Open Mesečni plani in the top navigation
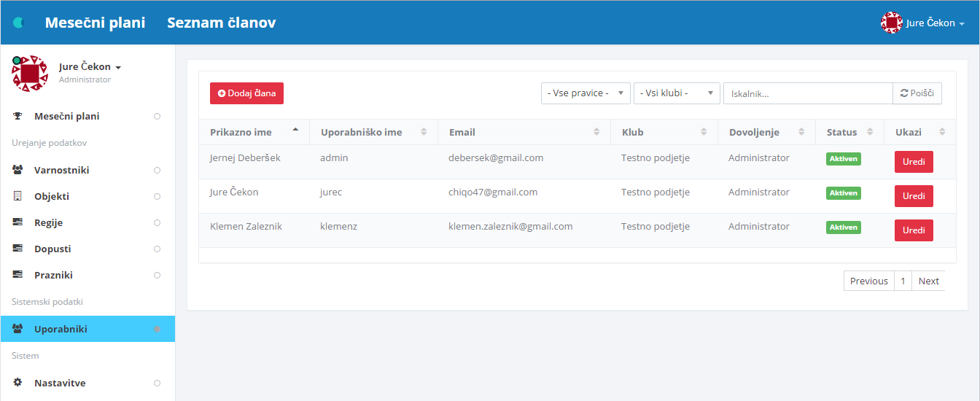The width and height of the screenshot is (980, 401). [95, 23]
